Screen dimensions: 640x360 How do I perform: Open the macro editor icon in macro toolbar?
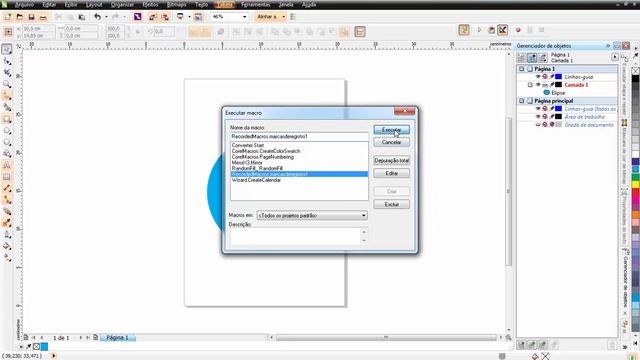(491, 30)
